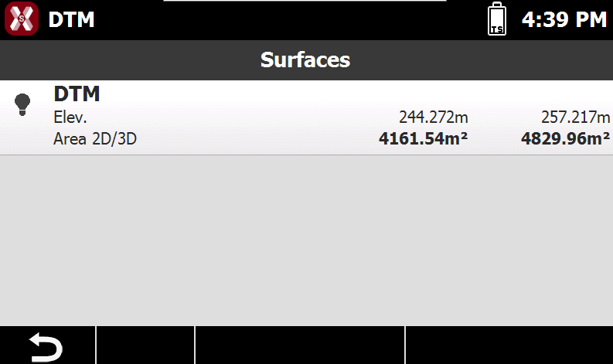
Task: Click the 3D area 4829.96m² value
Action: (x=565, y=139)
